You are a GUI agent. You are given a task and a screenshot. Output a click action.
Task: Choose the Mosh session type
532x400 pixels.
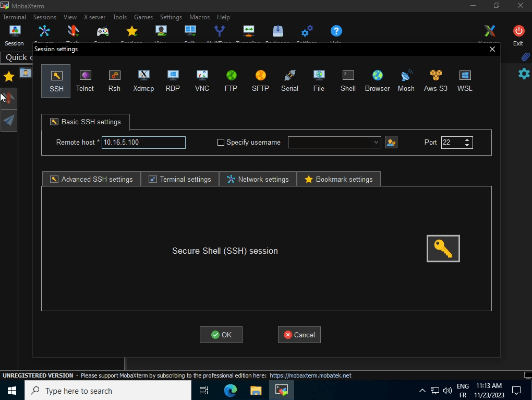click(x=406, y=81)
